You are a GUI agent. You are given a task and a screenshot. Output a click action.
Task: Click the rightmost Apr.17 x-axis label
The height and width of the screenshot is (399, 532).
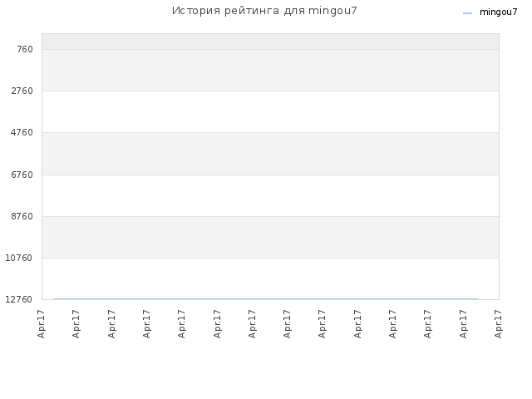click(498, 324)
